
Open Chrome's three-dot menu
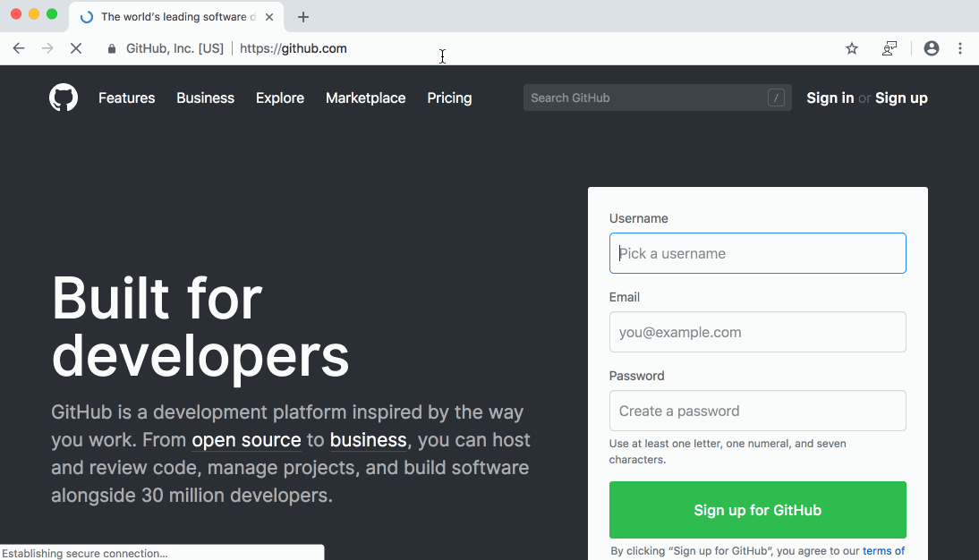point(960,48)
